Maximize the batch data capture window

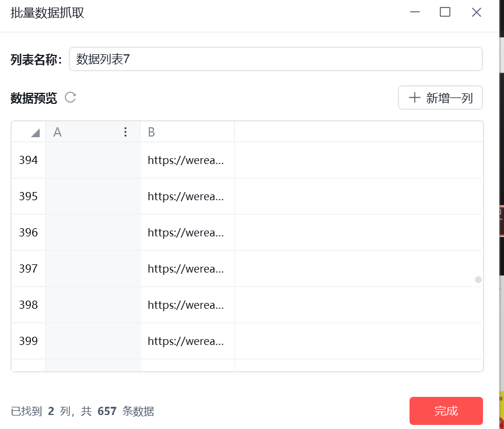pos(445,12)
